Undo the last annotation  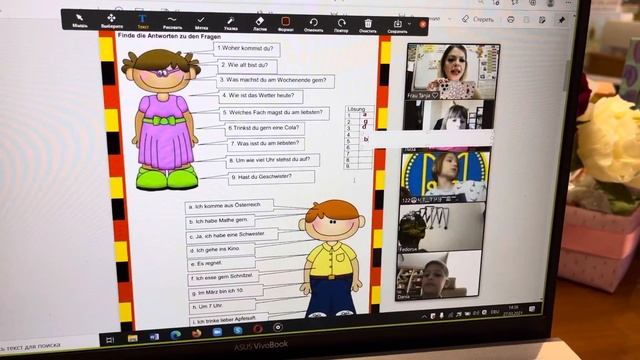pos(313,24)
